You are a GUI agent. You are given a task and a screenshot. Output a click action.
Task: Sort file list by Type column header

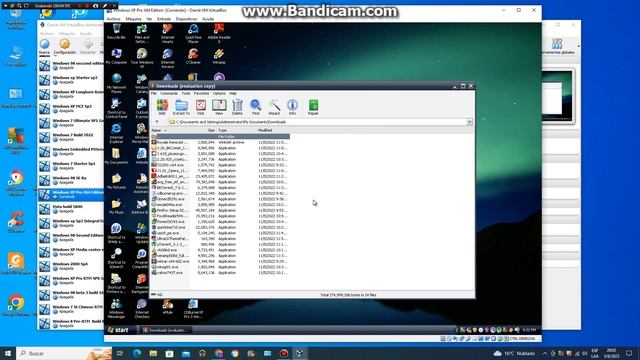click(237, 131)
